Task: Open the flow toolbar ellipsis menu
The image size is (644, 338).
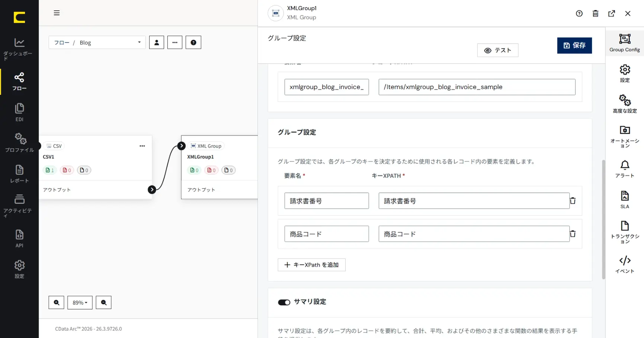Action: [x=175, y=42]
